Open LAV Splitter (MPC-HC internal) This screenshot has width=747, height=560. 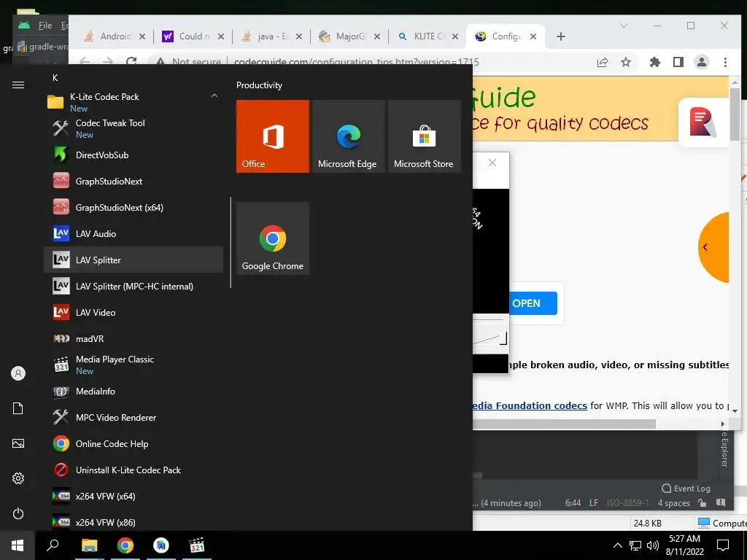(133, 286)
